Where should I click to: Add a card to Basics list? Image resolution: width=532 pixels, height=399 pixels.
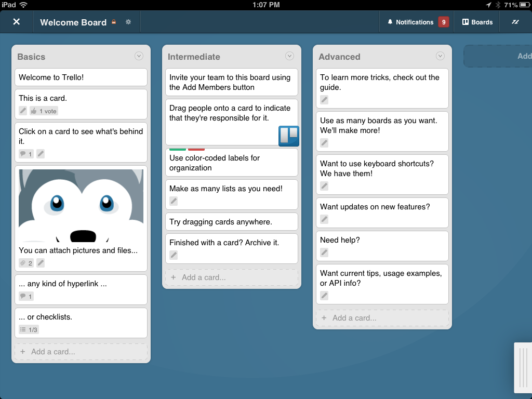point(81,352)
